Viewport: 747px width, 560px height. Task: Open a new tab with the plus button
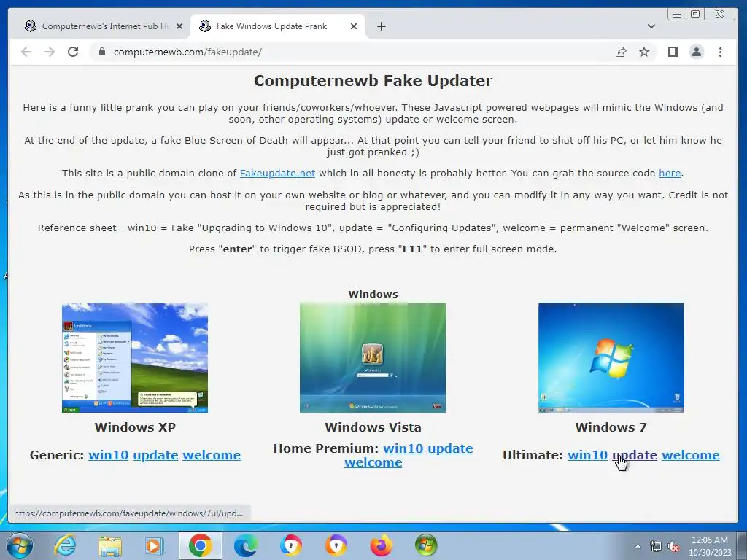pos(381,26)
